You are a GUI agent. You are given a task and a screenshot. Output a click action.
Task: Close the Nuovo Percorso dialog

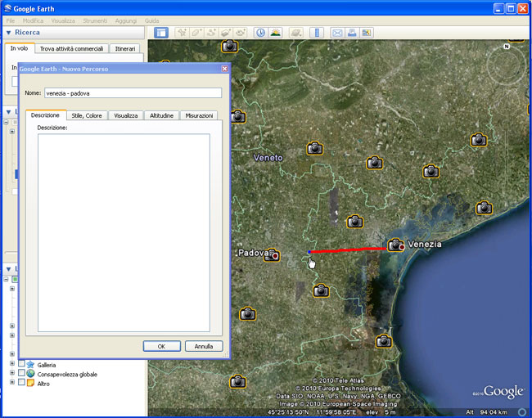click(224, 69)
